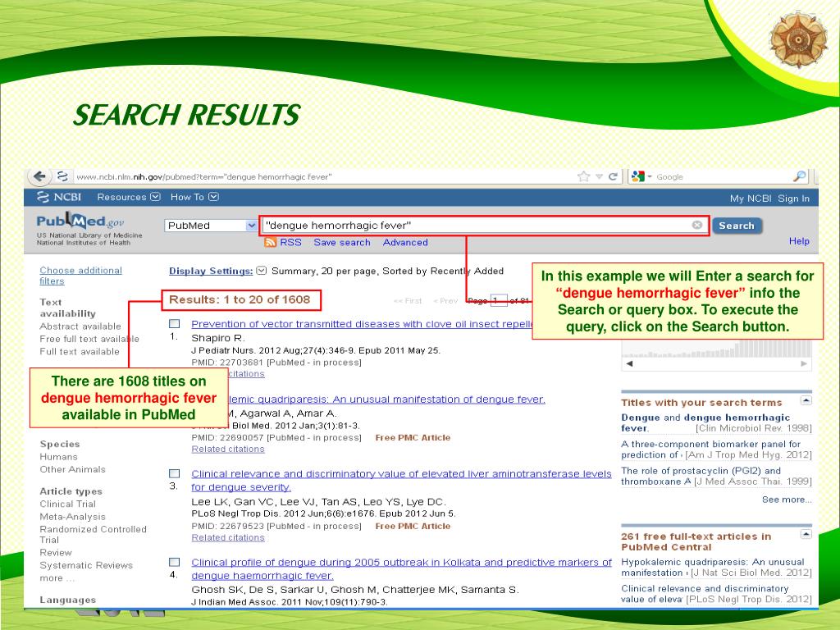Click the NCBI logo
The width and height of the screenshot is (840, 630).
point(59,197)
